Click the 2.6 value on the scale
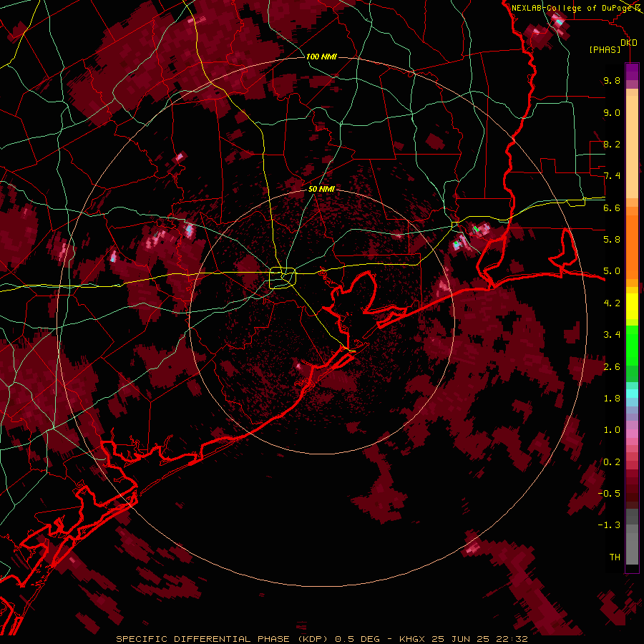 [x=612, y=367]
